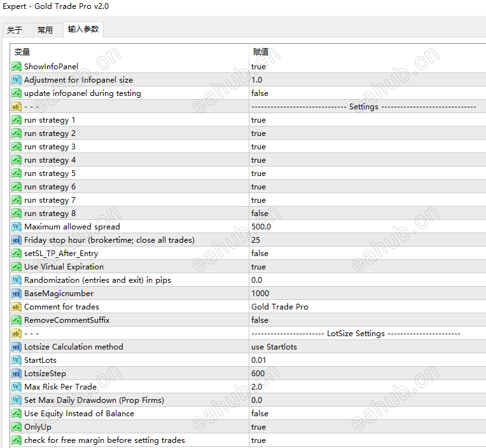Click the Friday stop hour integer icon

[x=17, y=240]
